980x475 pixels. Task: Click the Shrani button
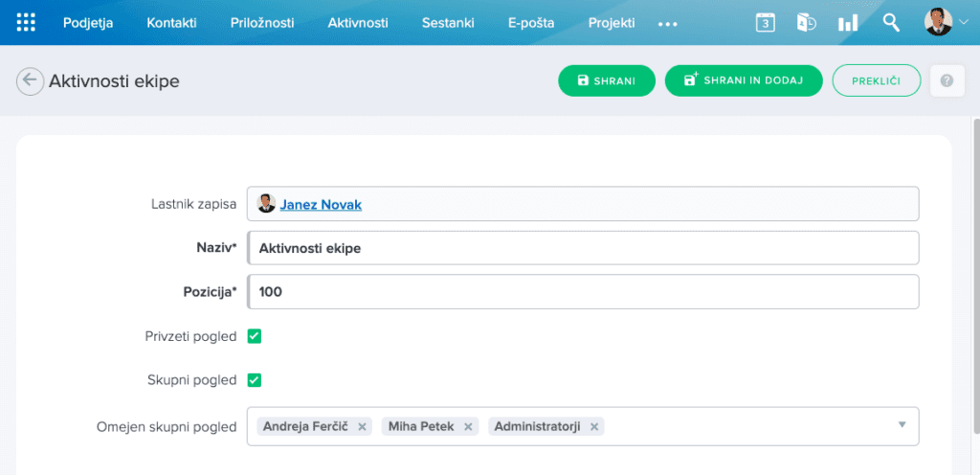click(x=606, y=80)
